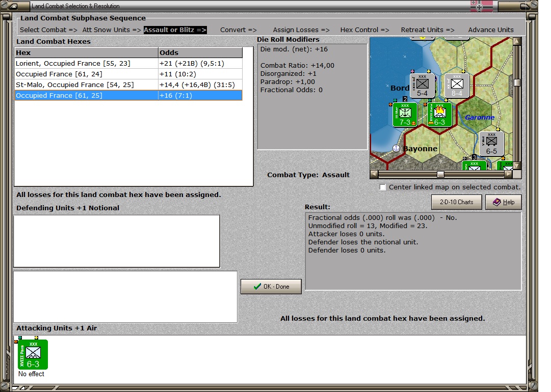
Task: Click the +21 (+21B) (9,5:1) odds cell
Action: coord(200,64)
